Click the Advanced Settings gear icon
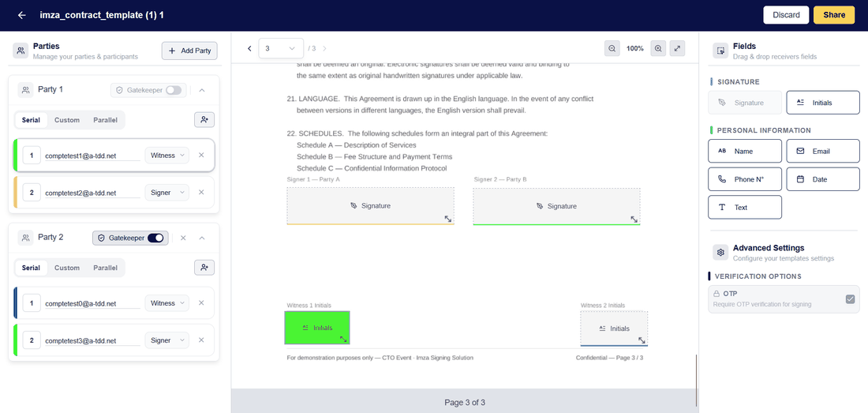This screenshot has width=868, height=413. point(720,253)
